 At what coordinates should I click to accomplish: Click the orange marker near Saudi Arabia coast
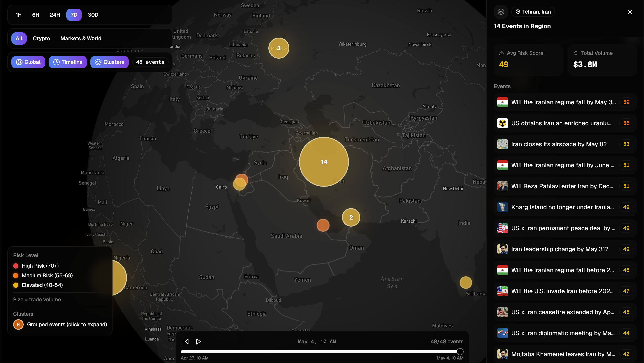pyautogui.click(x=323, y=225)
